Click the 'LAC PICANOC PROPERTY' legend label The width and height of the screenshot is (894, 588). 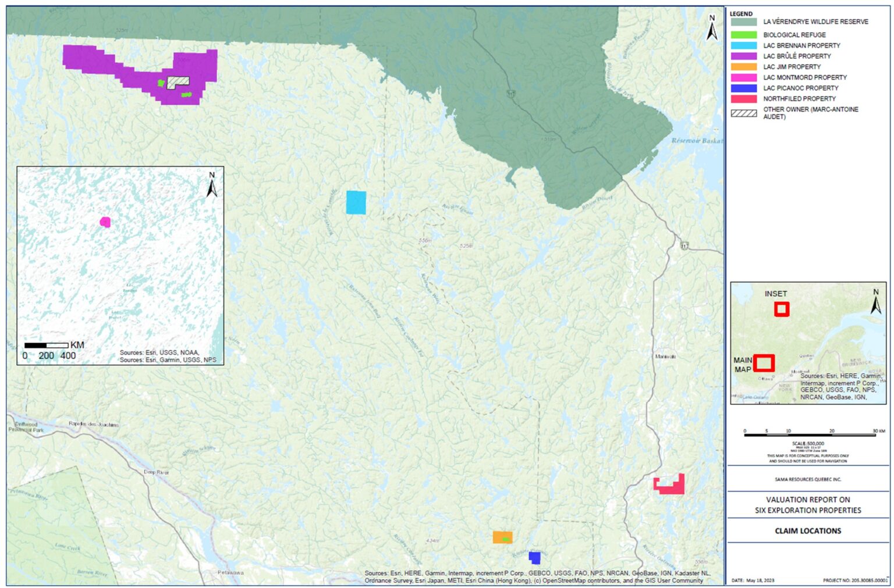[801, 88]
